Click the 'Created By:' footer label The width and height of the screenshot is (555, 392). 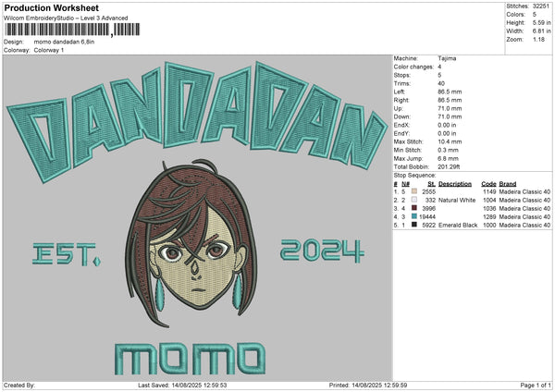[x=19, y=386]
